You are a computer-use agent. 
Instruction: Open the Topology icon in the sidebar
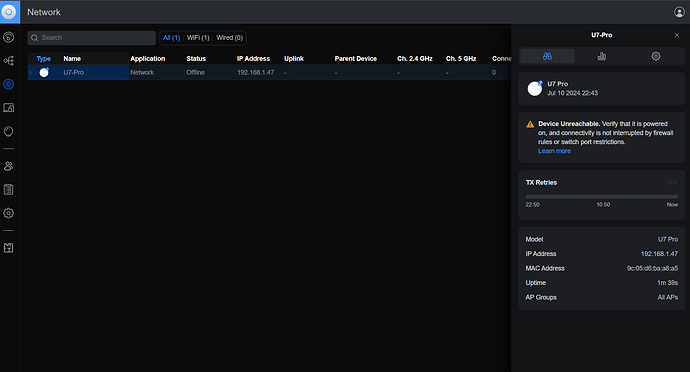(x=8, y=61)
